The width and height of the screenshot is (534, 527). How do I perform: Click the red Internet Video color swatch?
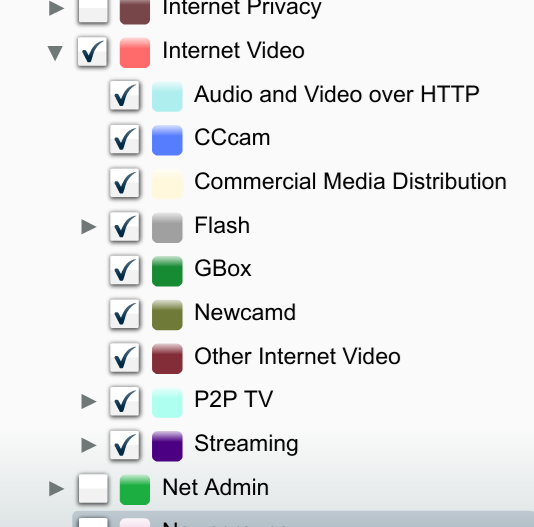click(x=135, y=53)
